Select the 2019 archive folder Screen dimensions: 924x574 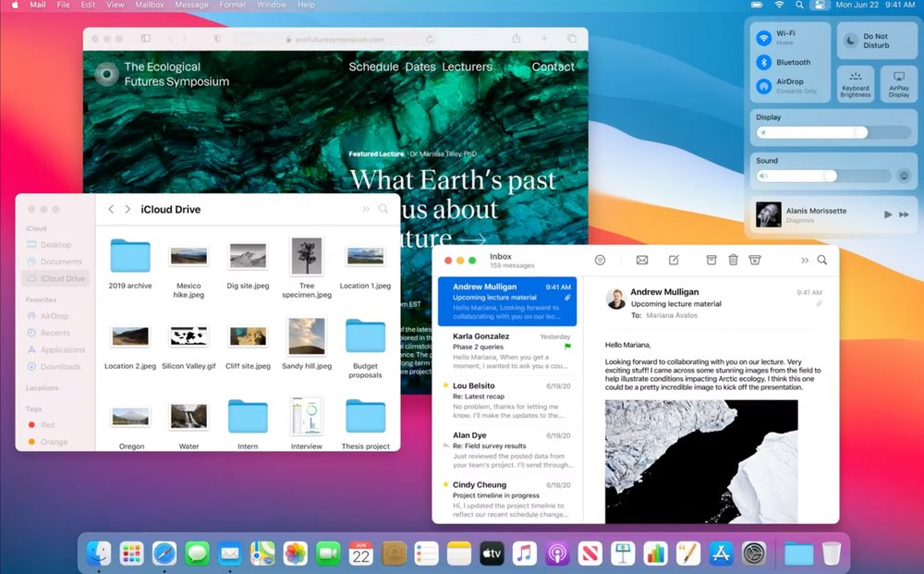(130, 256)
